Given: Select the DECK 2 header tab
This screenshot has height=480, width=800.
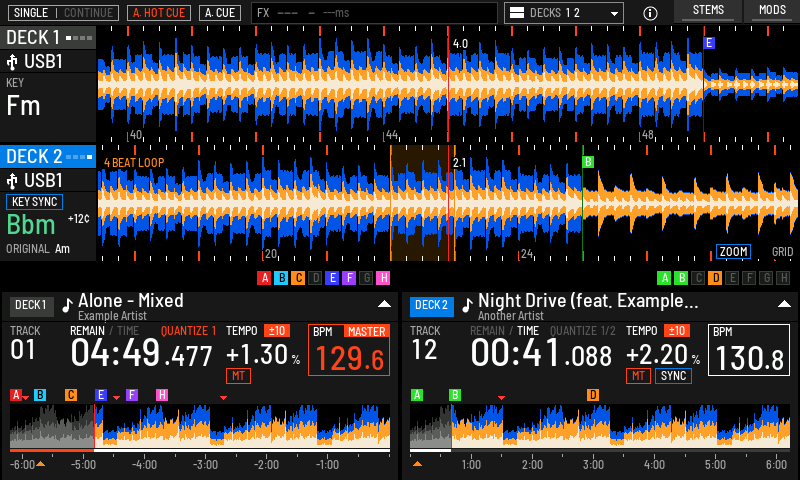Looking at the screenshot, I should 48,157.
